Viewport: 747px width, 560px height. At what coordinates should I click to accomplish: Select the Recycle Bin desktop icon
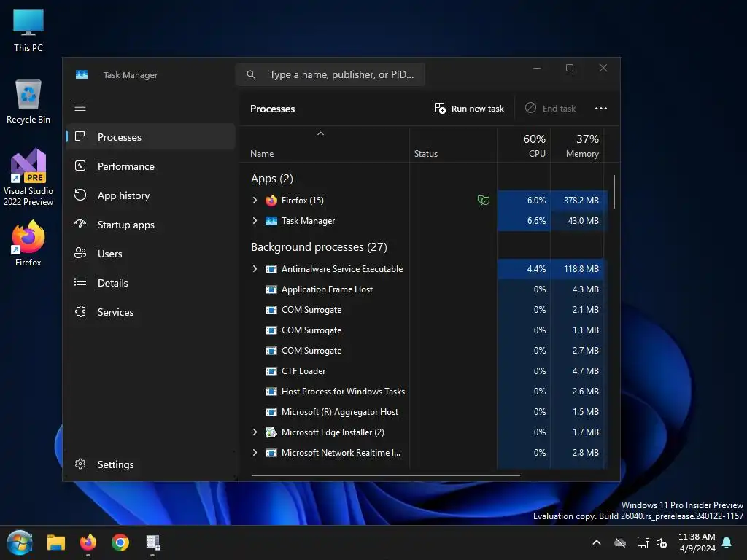(28, 101)
